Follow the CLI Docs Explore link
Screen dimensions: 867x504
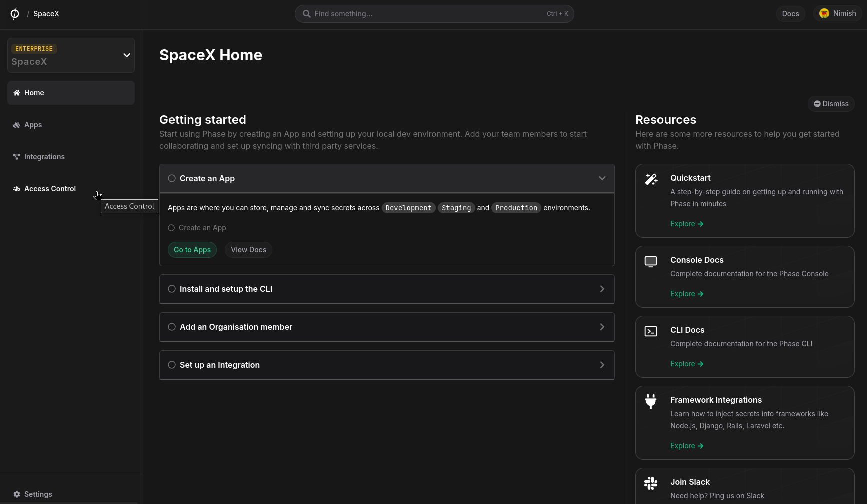point(687,364)
